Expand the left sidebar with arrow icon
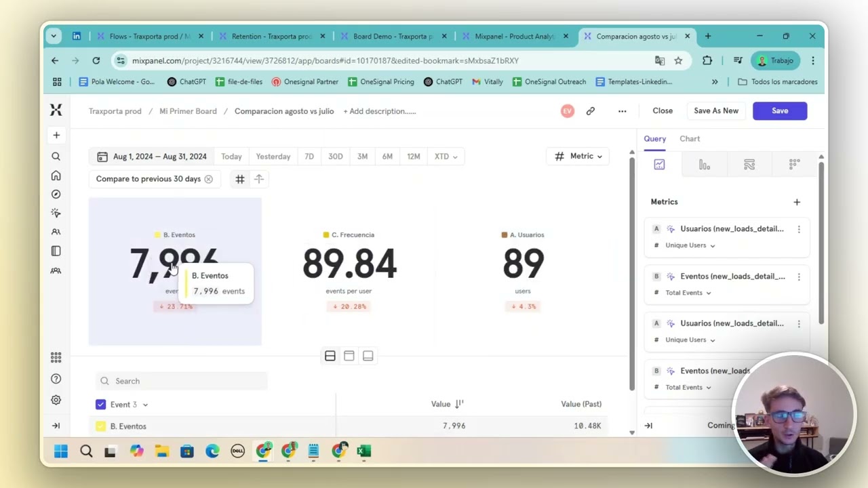This screenshot has width=868, height=488. click(56, 426)
